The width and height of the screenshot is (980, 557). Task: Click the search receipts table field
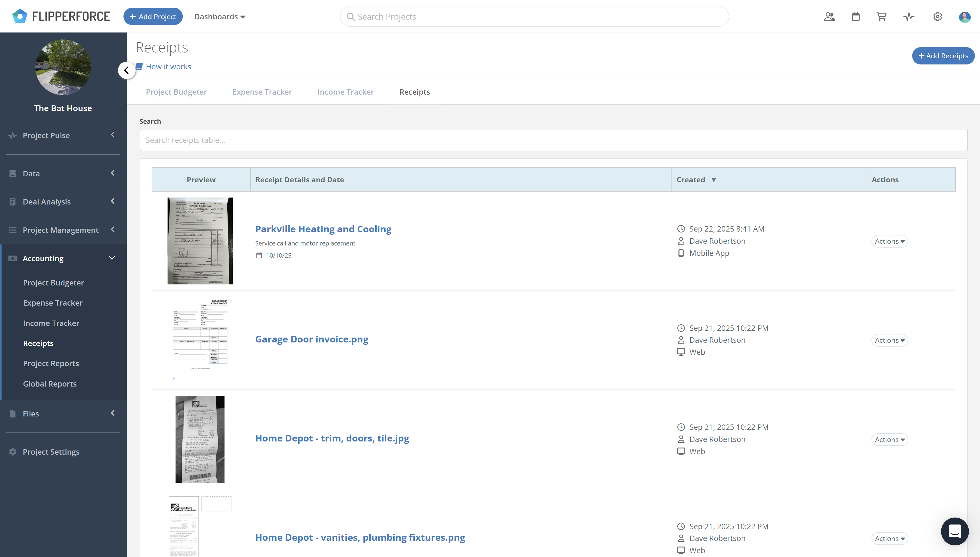point(553,140)
